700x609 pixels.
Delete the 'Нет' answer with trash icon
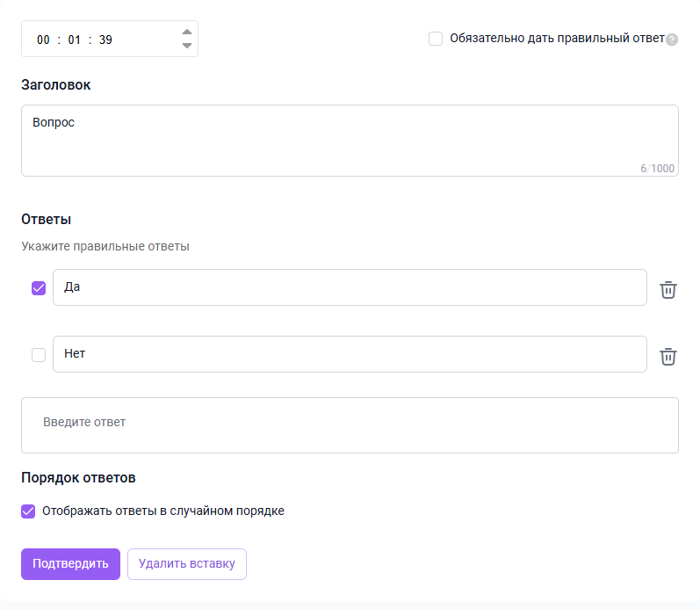coord(668,356)
